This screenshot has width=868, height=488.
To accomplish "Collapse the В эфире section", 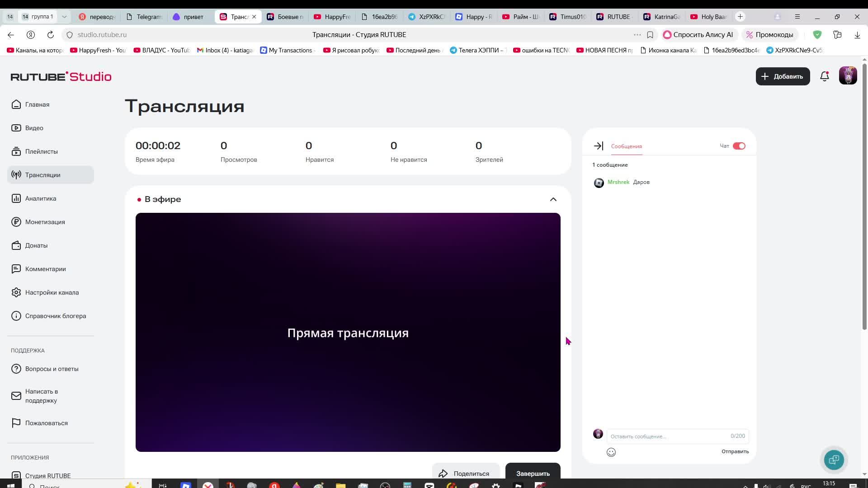I will pyautogui.click(x=553, y=199).
